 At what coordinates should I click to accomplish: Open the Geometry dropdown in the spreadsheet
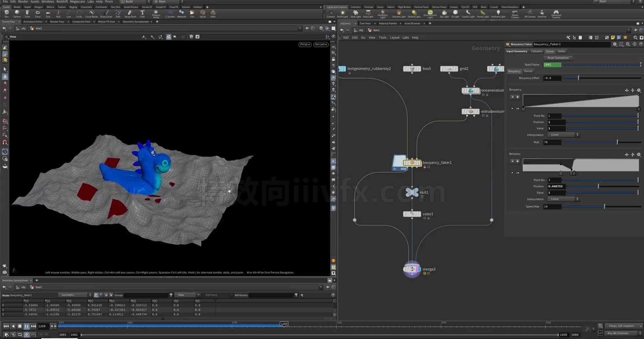[x=75, y=295]
